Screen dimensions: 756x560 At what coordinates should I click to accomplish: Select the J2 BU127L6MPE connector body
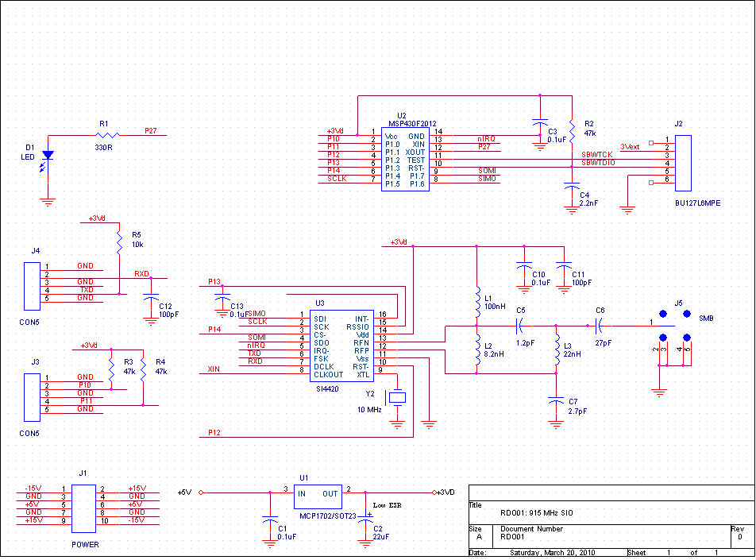[x=682, y=164]
